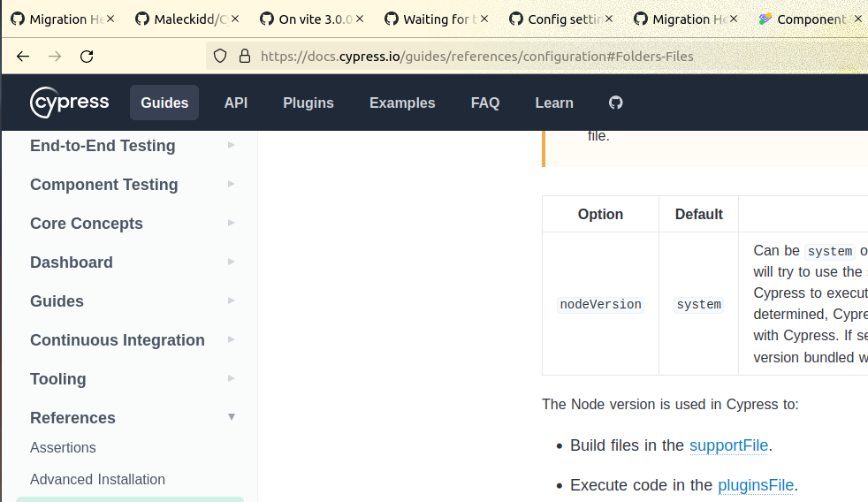Click the browser Forward arrow
This screenshot has width=868, height=502.
pos(55,56)
